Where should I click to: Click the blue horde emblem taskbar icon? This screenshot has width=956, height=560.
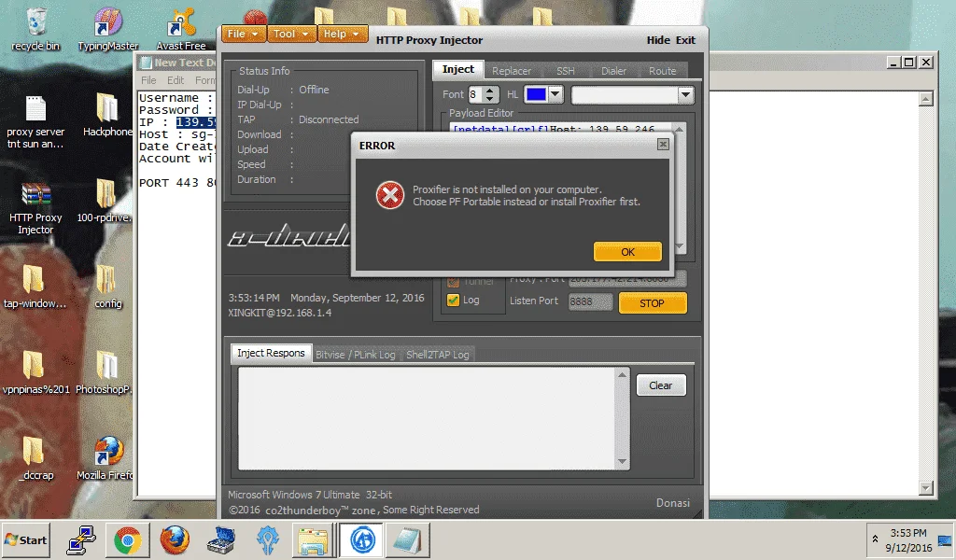click(267, 539)
